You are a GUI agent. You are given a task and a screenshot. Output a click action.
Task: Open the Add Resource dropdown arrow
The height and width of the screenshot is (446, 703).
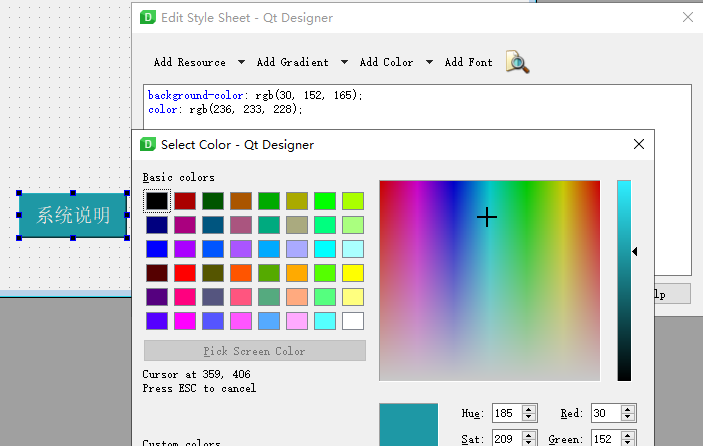241,62
